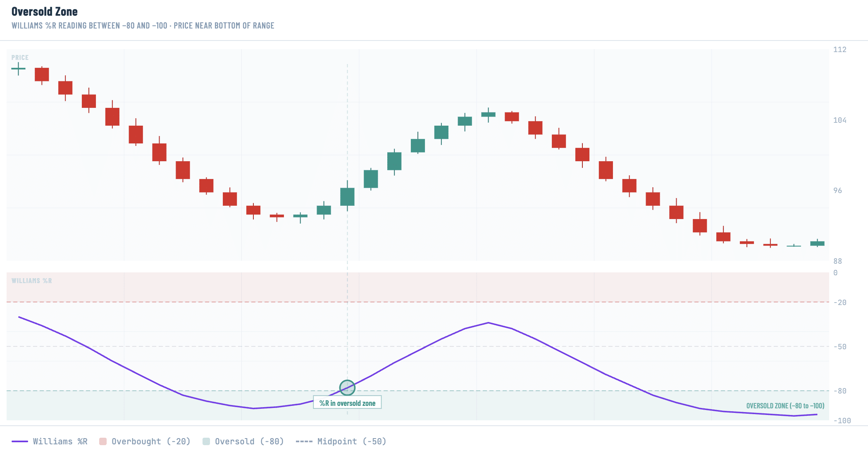The height and width of the screenshot is (453, 868).
Task: Click the peak of the %R line
Action: pos(488,322)
